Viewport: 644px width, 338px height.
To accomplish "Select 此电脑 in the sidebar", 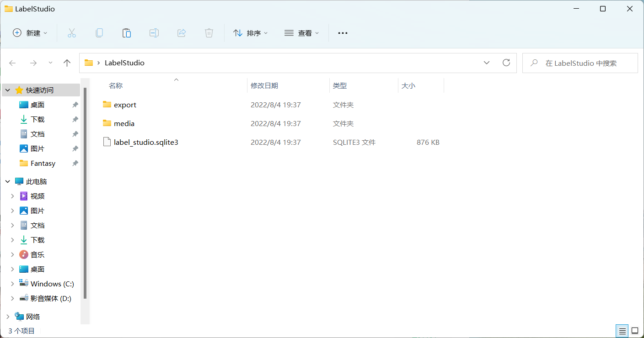I will [37, 181].
